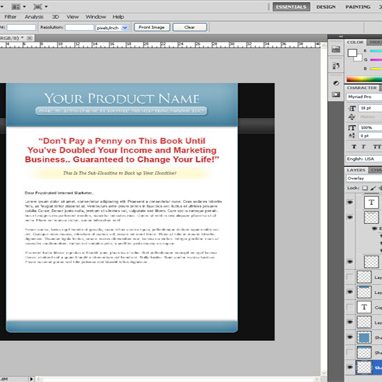Switch to the Layers panel tab

(x=356, y=170)
